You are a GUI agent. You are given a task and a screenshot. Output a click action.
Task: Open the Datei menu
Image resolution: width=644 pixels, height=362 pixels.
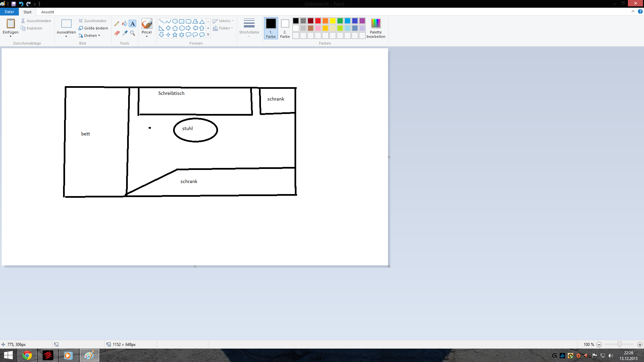click(9, 12)
